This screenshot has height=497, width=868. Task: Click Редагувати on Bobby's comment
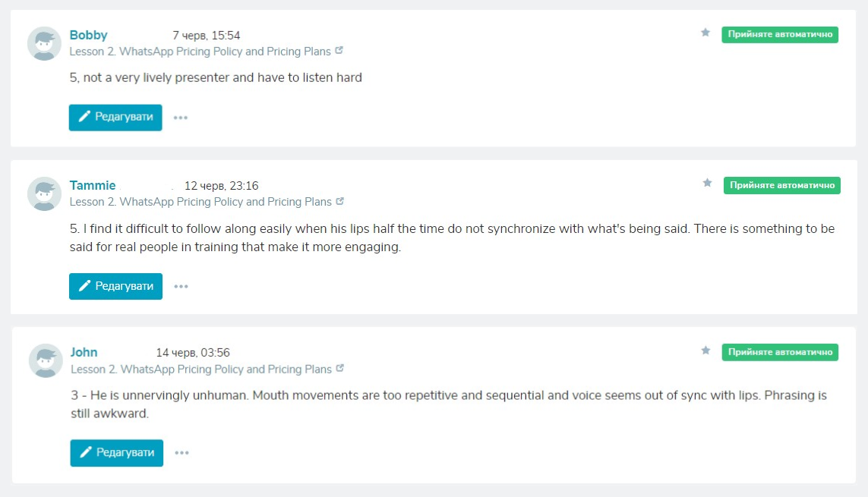coord(115,118)
